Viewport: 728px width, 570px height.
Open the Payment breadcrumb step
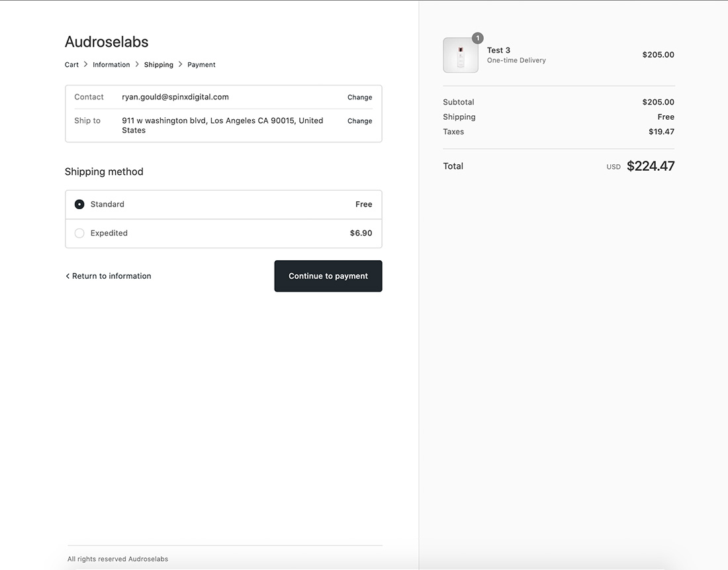[x=201, y=64]
